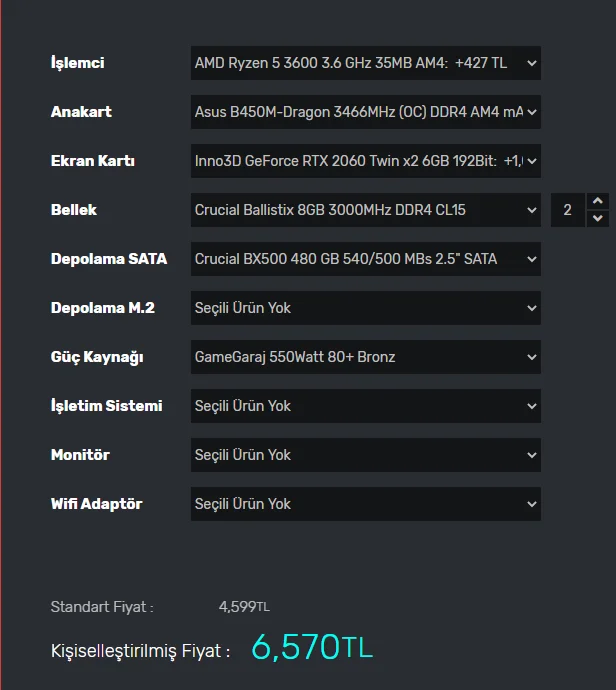Click the Güç Kaynağı label
The width and height of the screenshot is (616, 690).
click(x=97, y=357)
